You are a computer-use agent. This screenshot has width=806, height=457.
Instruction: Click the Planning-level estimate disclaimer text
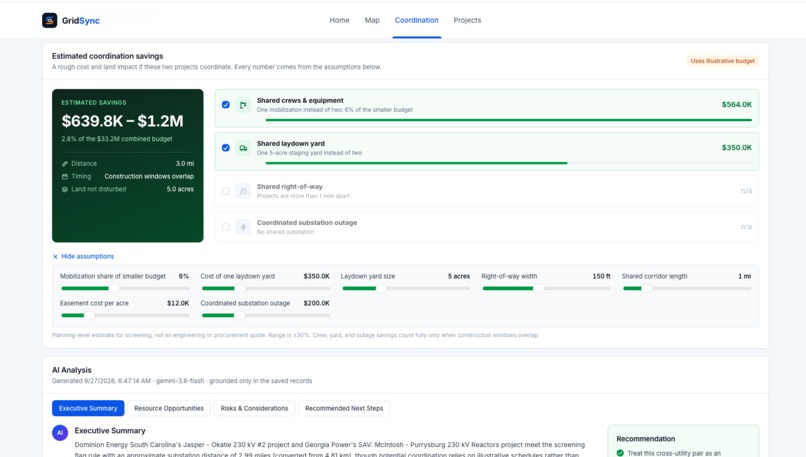tap(296, 335)
